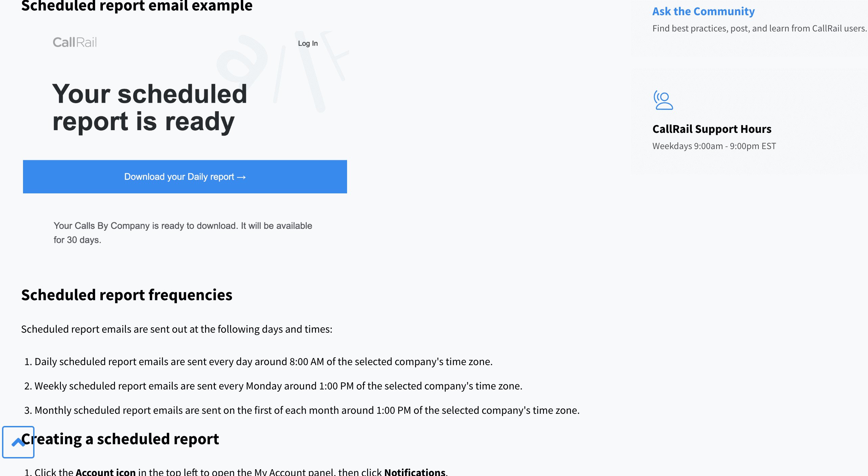Screen dimensions: 868x476
Task: Click the CallRail Support Hours title
Action: tap(712, 129)
